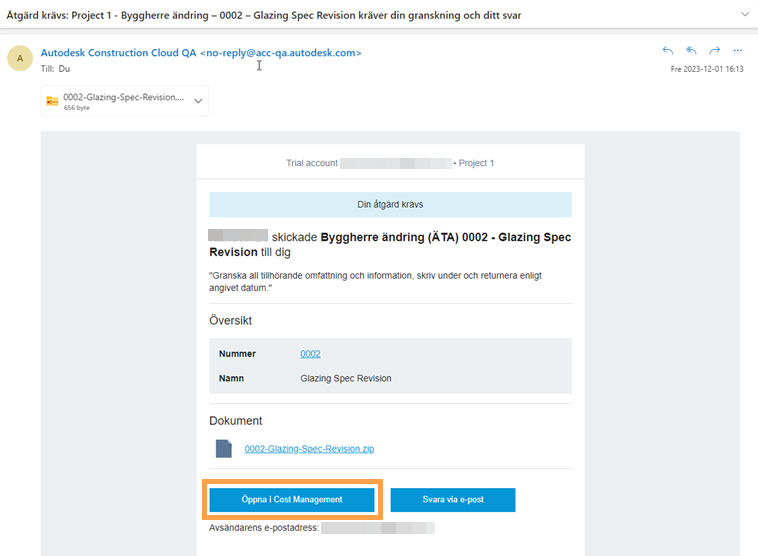The width and height of the screenshot is (758, 556).
Task: Click the 'Trial account' text
Action: point(312,163)
